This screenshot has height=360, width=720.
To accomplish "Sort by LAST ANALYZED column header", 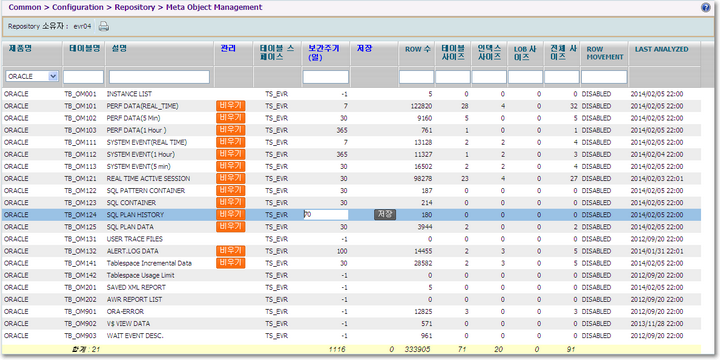I will coord(661,49).
